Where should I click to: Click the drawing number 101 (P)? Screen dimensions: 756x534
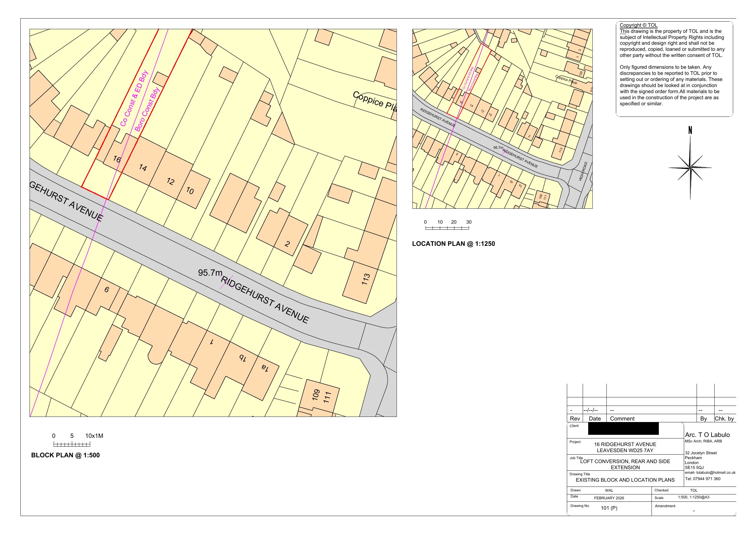609,508
